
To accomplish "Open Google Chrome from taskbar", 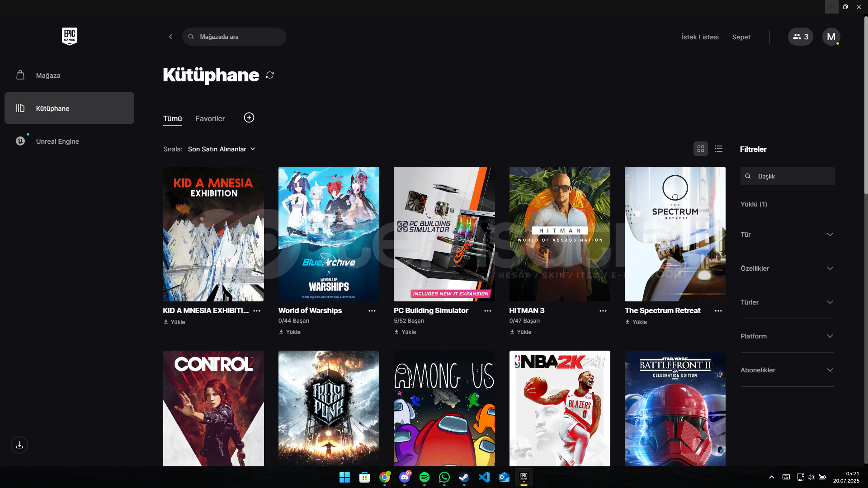I will tap(385, 477).
